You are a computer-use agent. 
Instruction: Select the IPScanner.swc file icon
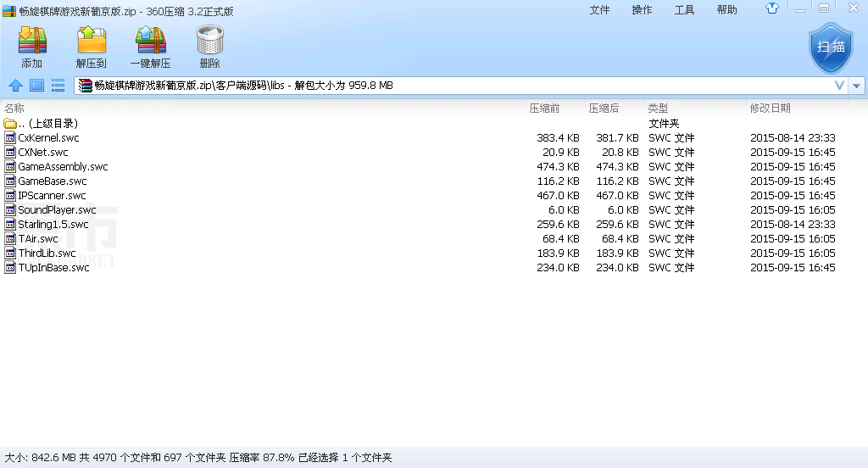tap(10, 195)
